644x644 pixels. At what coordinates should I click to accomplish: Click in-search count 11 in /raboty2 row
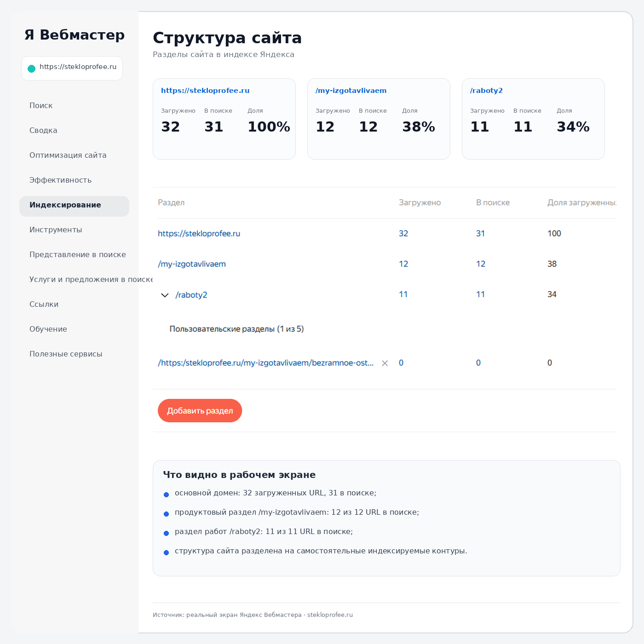481,294
